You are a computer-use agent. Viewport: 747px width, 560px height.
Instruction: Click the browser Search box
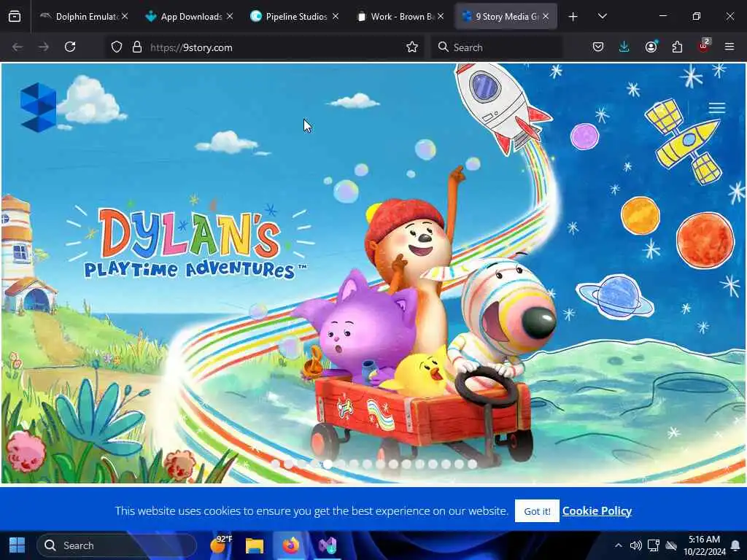[496, 47]
